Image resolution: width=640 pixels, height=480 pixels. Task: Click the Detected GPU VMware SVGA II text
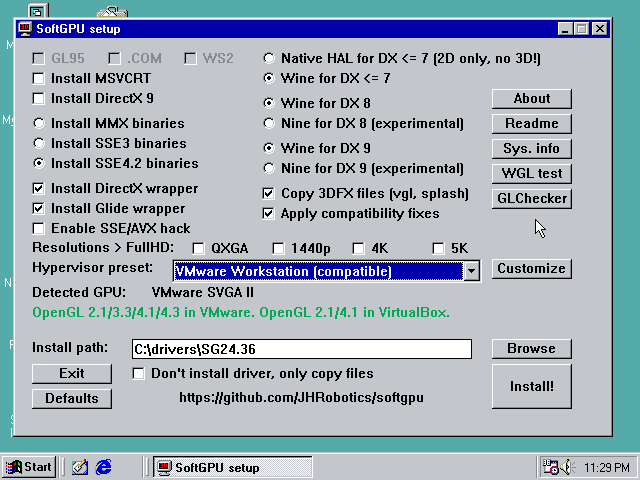click(202, 293)
